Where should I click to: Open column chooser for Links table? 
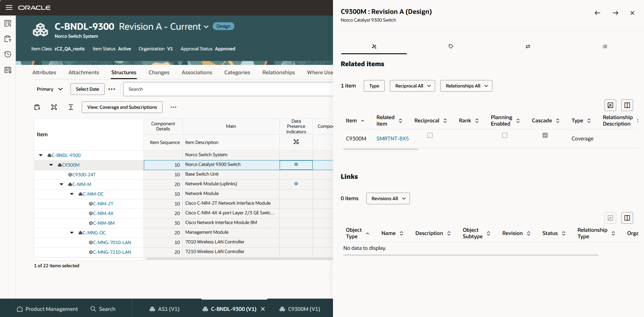point(627,218)
